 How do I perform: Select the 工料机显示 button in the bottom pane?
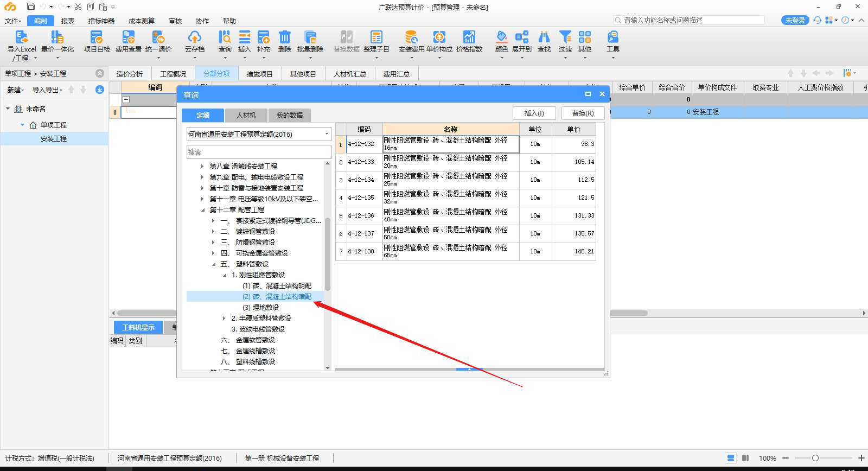coord(138,327)
